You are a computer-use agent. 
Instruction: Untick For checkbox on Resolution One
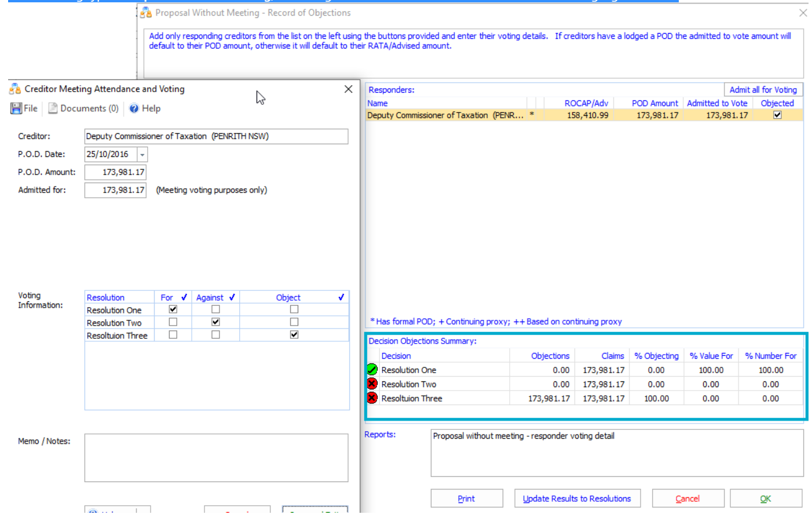coord(173,309)
